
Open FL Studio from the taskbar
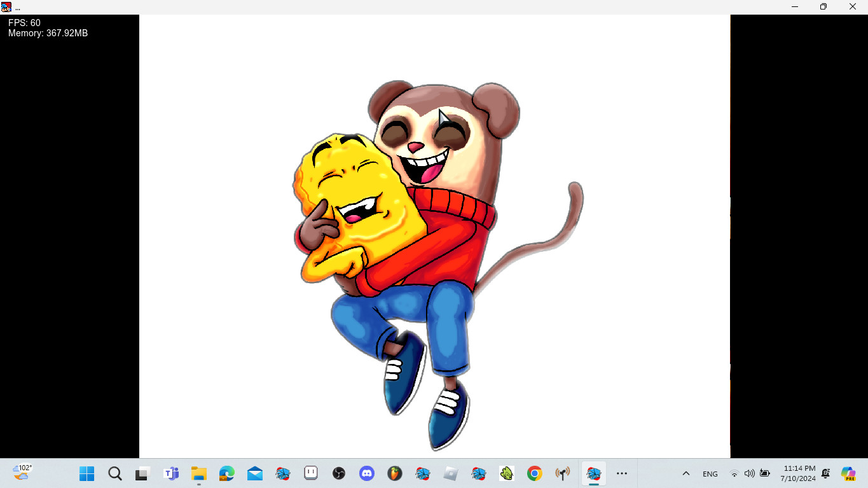click(x=395, y=473)
